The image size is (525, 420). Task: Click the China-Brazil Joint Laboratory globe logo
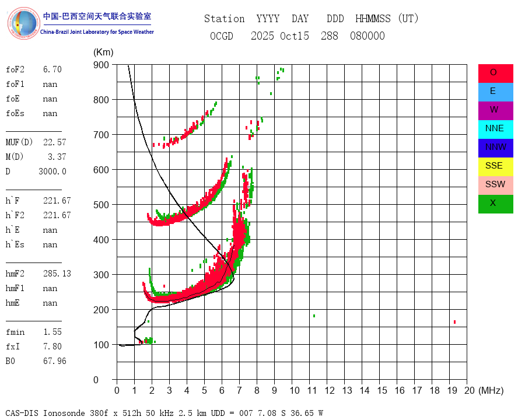tap(23, 23)
